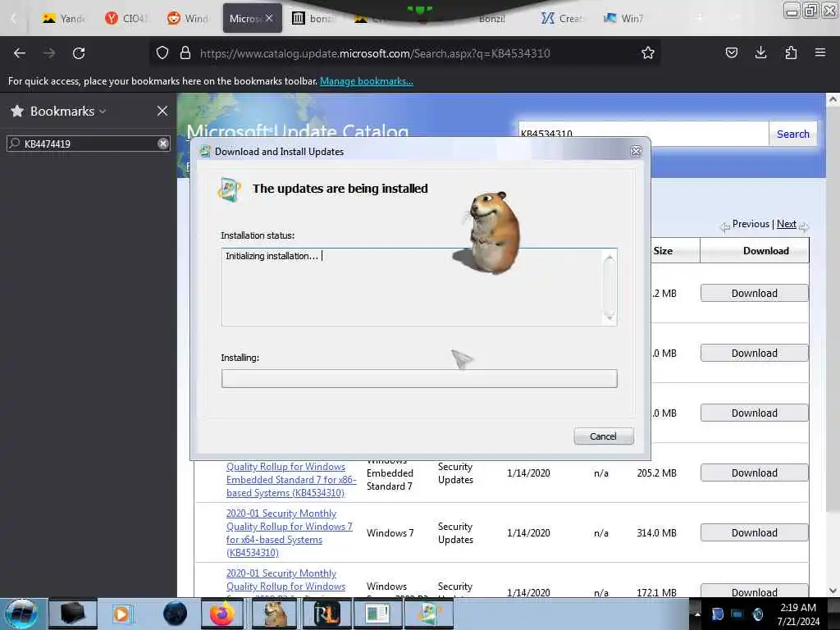Open the media player taskbar icon

[x=121, y=614]
